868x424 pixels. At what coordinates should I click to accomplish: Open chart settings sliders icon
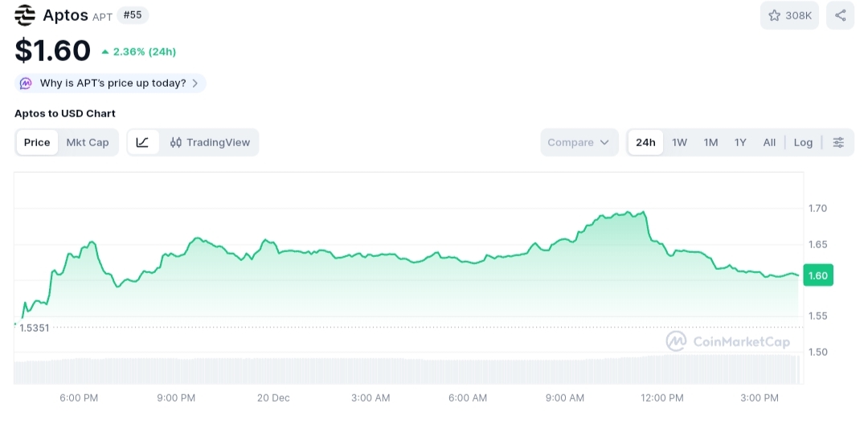pyautogui.click(x=838, y=143)
